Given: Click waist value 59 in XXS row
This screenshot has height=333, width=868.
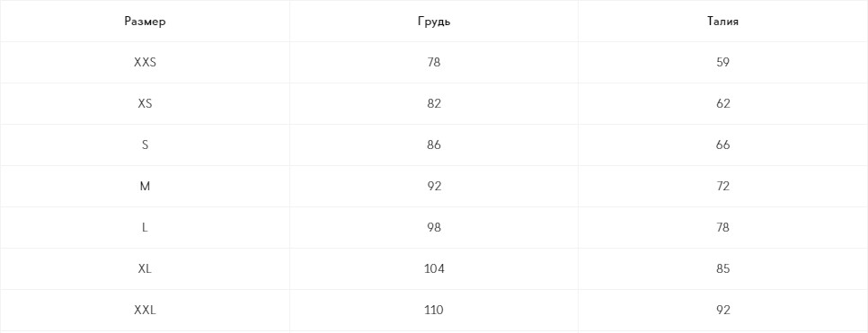Looking at the screenshot, I should tap(723, 63).
